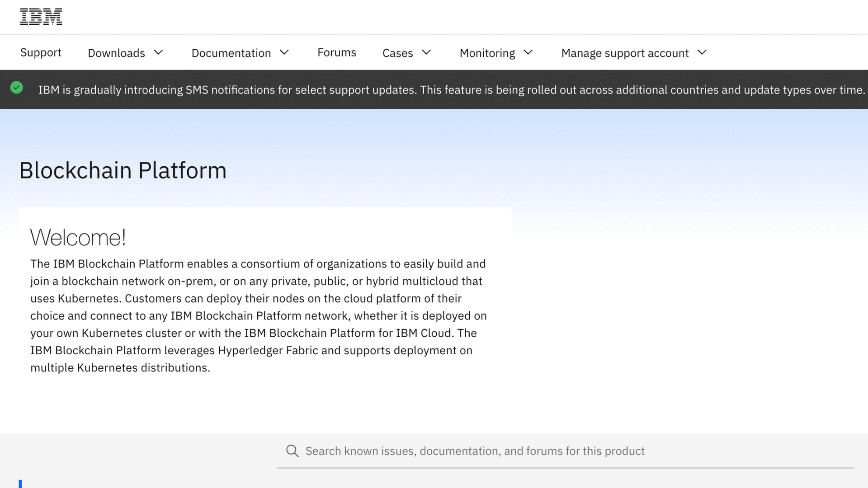Click the Welcome! heading
The height and width of the screenshot is (488, 868).
coord(78,237)
